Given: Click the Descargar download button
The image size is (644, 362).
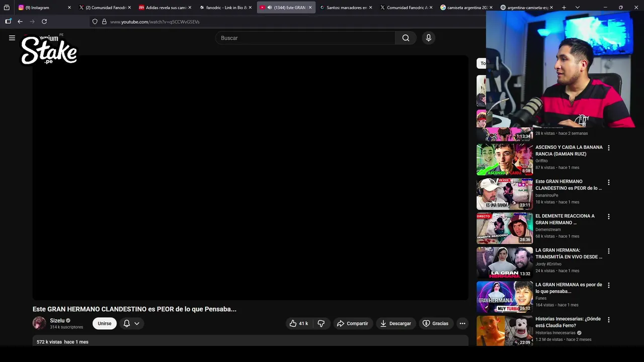Looking at the screenshot, I should pyautogui.click(x=395, y=323).
